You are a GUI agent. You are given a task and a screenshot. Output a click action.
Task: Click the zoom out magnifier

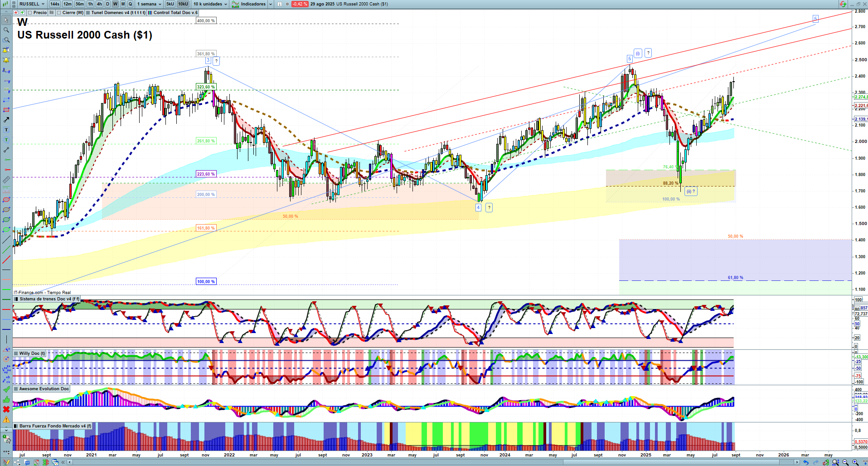click(845, 462)
